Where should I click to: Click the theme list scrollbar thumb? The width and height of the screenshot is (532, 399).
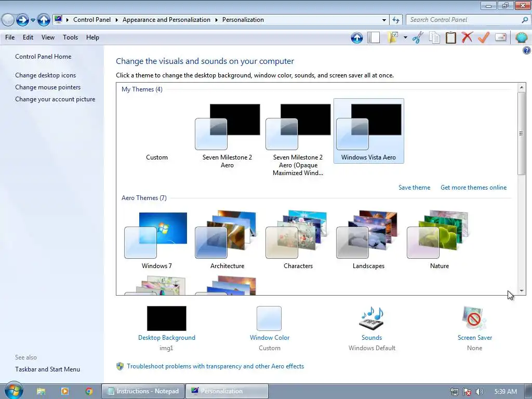(x=522, y=134)
